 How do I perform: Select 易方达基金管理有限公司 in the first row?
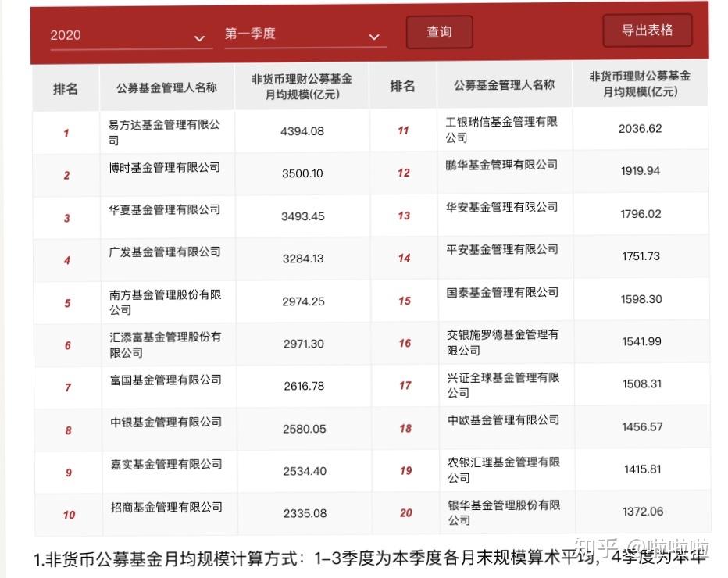[164, 130]
